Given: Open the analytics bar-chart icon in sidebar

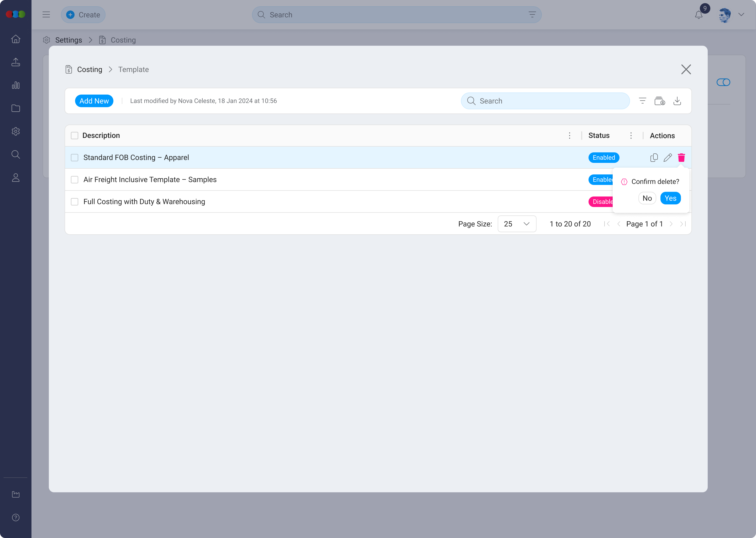Looking at the screenshot, I should tap(15, 85).
